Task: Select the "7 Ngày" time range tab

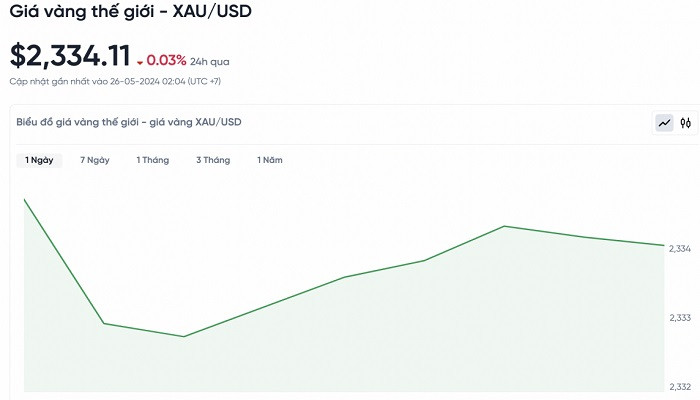Action: click(95, 160)
